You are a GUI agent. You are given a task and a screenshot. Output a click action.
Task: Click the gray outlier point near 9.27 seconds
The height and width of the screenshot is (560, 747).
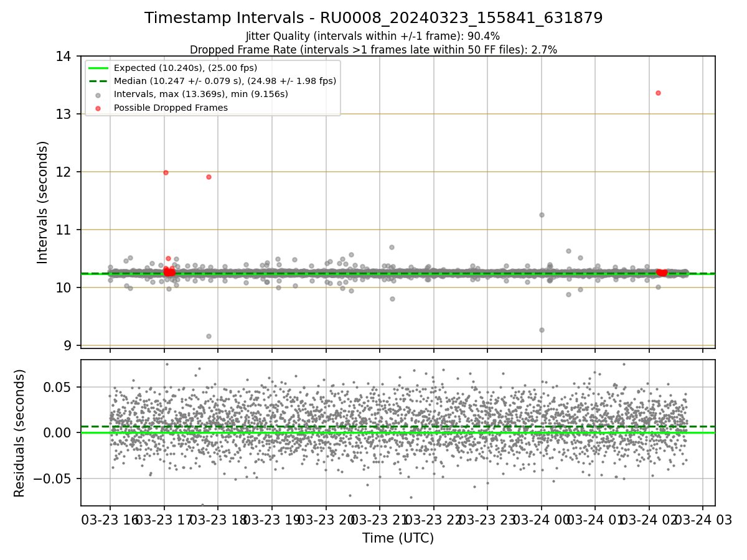542,330
